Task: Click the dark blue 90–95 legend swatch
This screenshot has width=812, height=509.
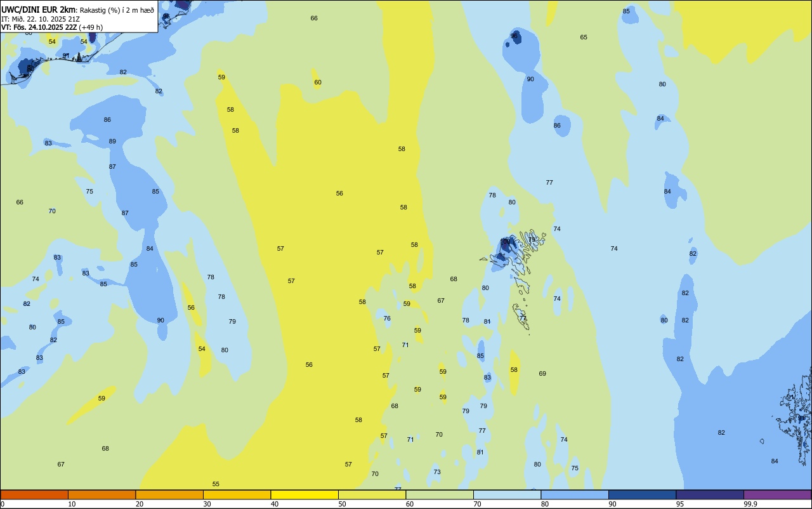Action: [x=643, y=494]
